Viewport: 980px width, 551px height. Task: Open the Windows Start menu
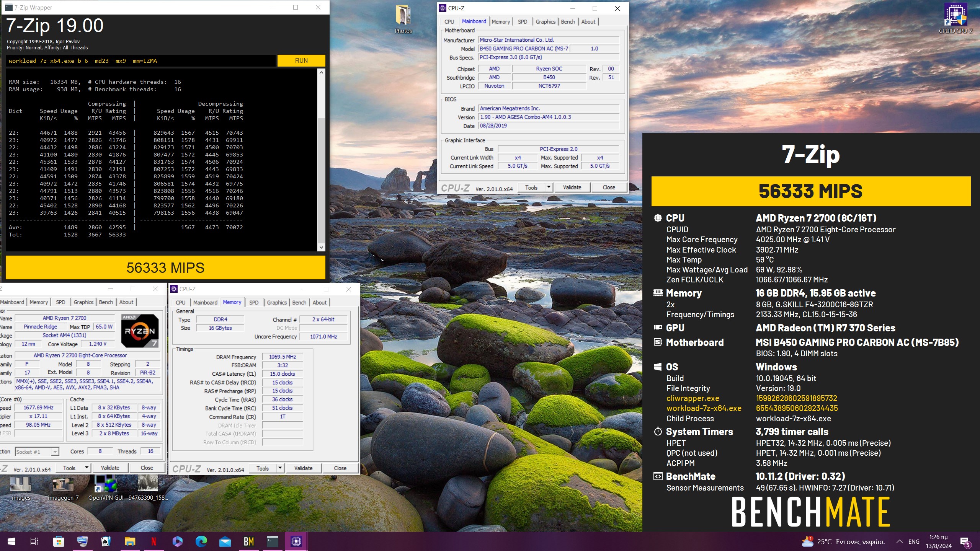(11, 541)
